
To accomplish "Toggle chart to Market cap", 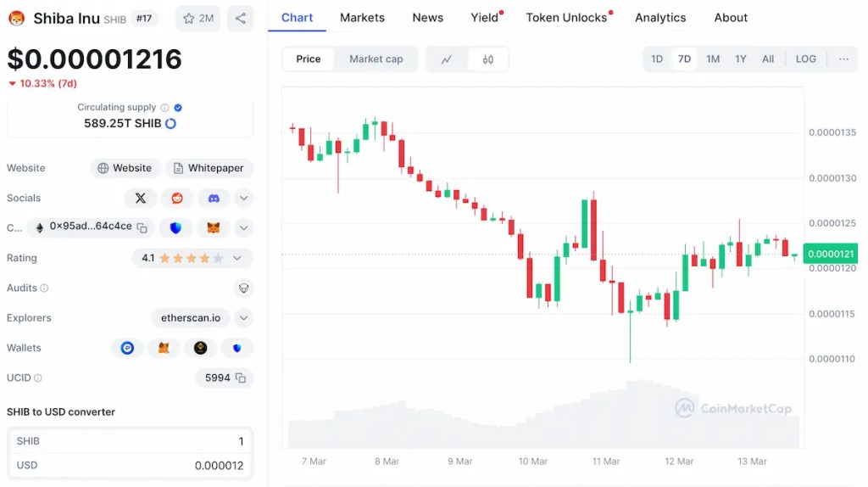I will pos(376,59).
